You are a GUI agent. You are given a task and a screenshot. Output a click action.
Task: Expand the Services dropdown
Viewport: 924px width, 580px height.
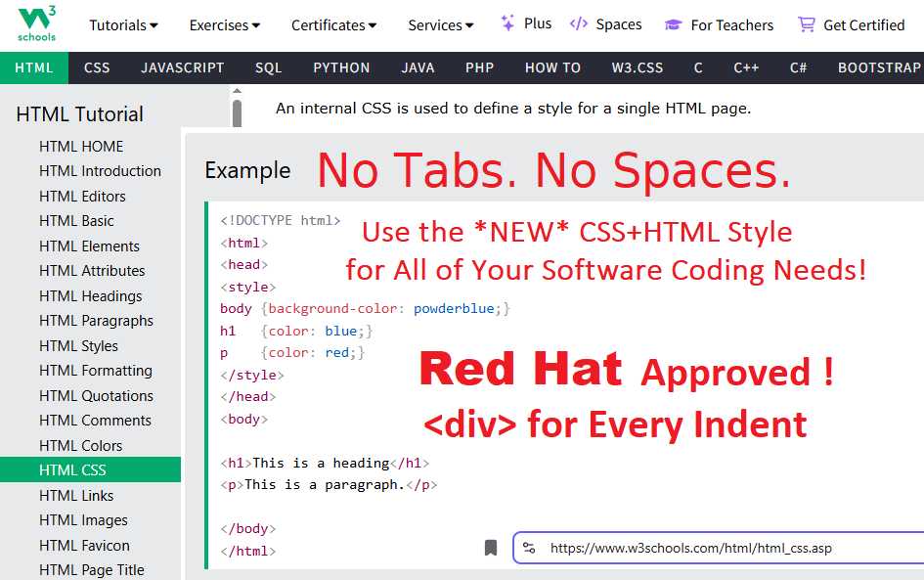pos(441,25)
